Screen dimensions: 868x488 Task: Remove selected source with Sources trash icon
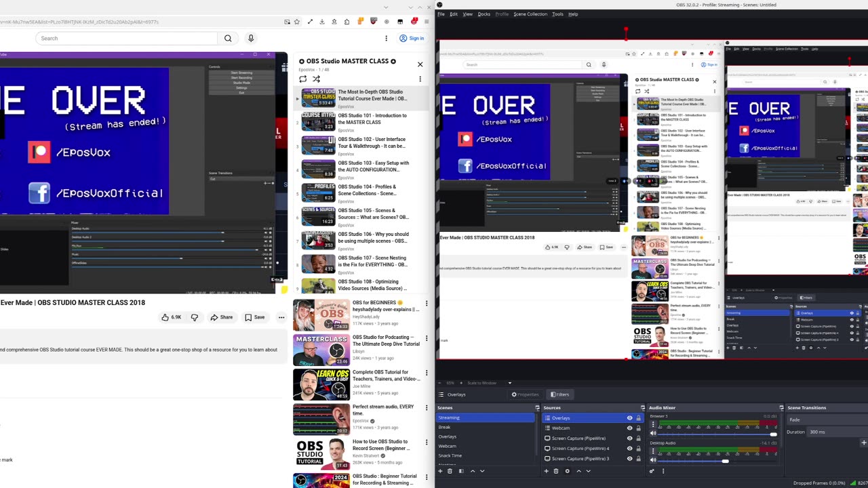tap(556, 471)
